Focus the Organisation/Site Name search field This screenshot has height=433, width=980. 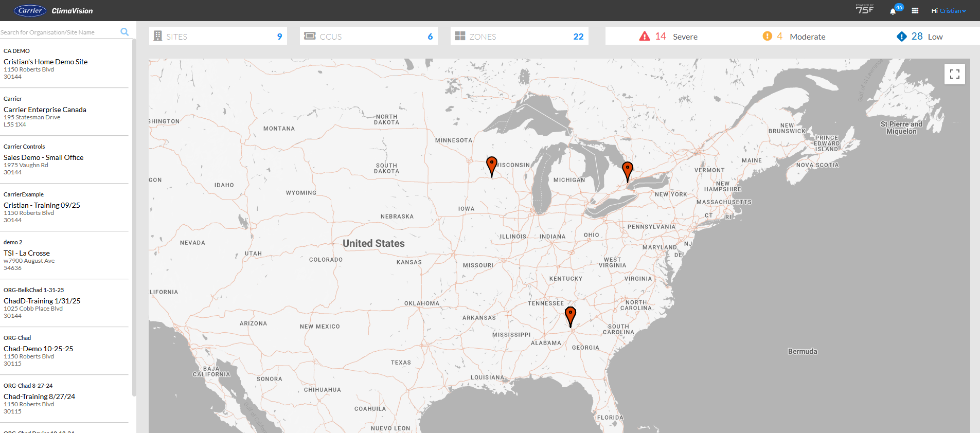tap(59, 32)
